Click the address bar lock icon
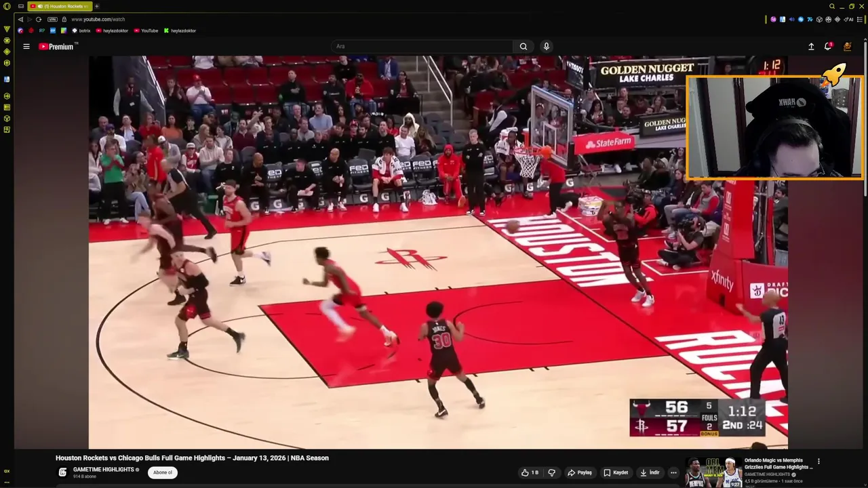The image size is (868, 488). 64,19
